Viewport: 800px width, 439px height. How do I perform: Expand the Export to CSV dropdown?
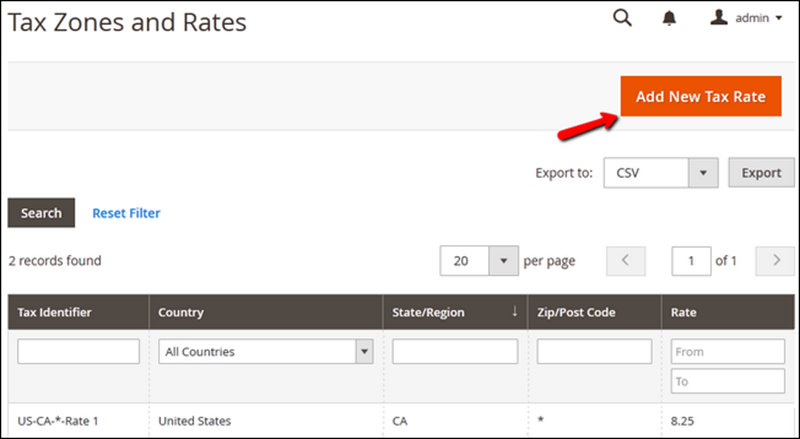[703, 172]
